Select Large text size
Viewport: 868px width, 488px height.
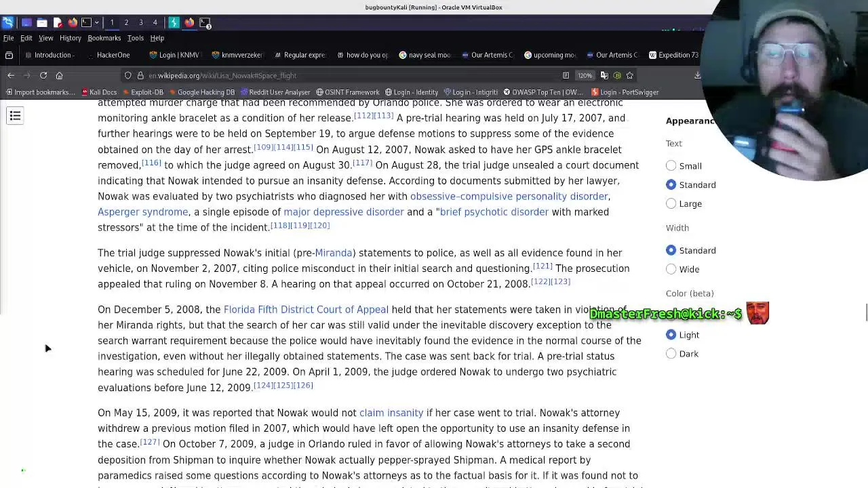click(671, 203)
